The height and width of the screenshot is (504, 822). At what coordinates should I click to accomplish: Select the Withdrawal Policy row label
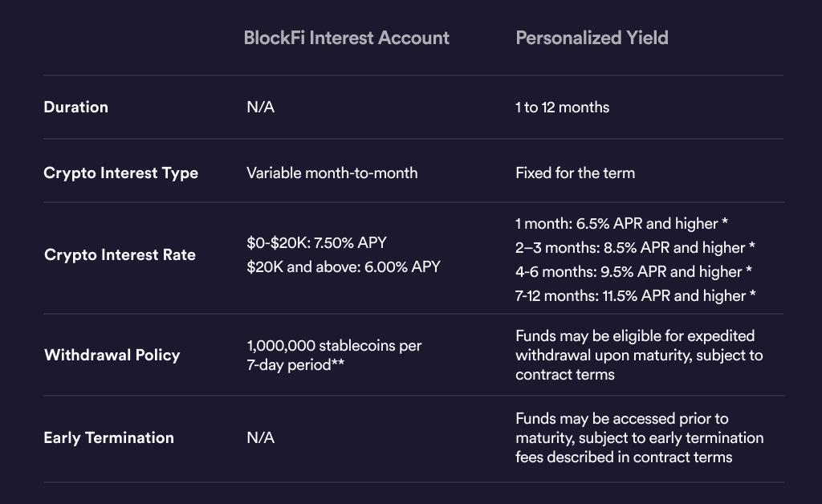point(112,355)
